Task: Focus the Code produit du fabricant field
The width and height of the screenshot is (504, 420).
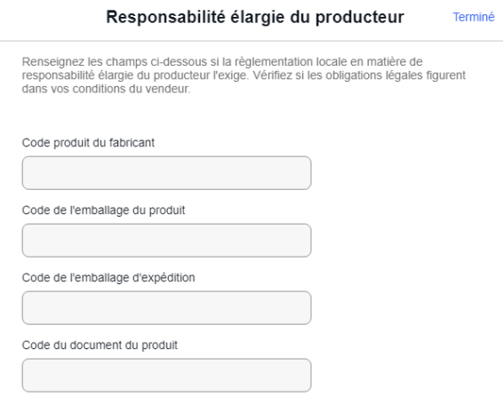Action: pos(166,173)
